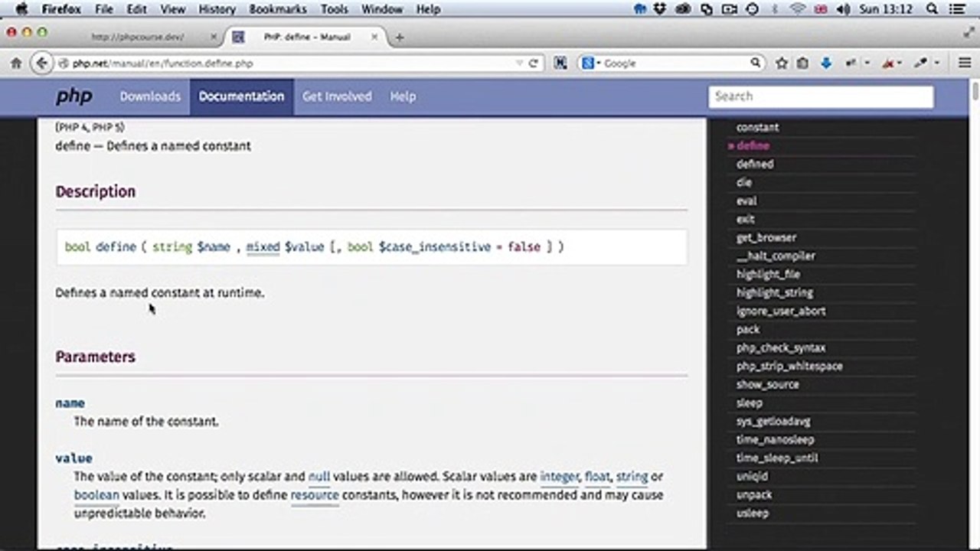Follow the resource link
Screen dimensions: 980x551
tap(315, 495)
